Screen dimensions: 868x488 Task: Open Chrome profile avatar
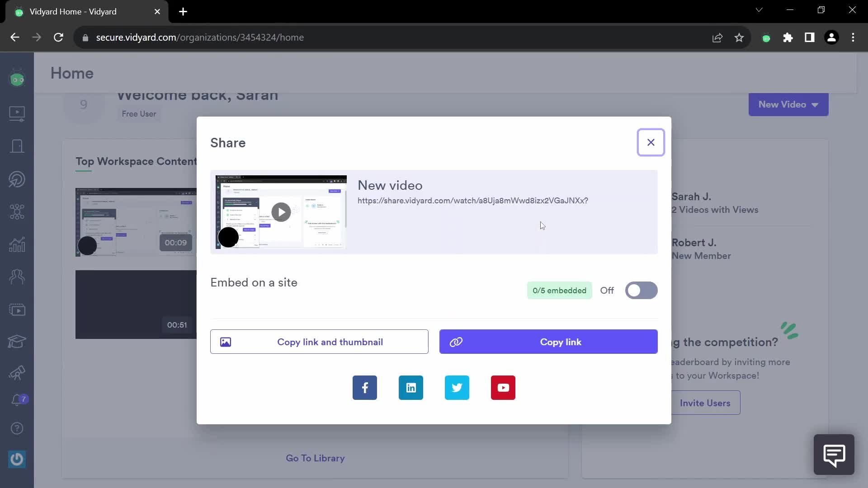tap(831, 38)
